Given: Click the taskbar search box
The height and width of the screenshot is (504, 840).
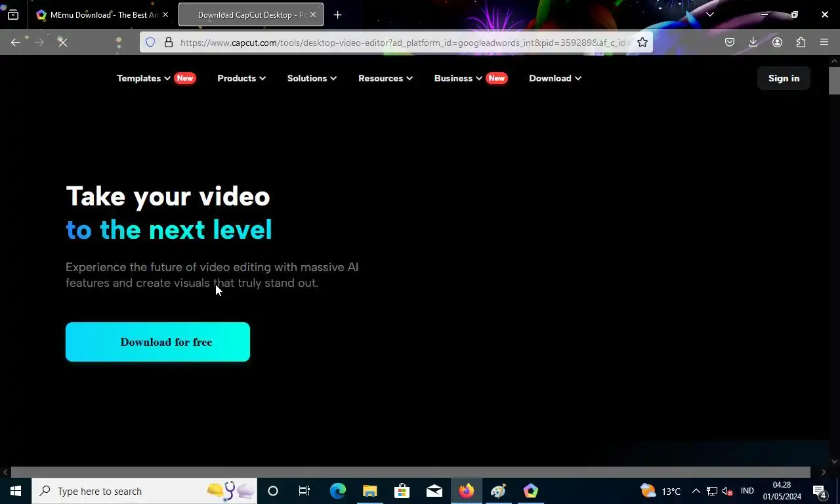Looking at the screenshot, I should click(x=144, y=491).
